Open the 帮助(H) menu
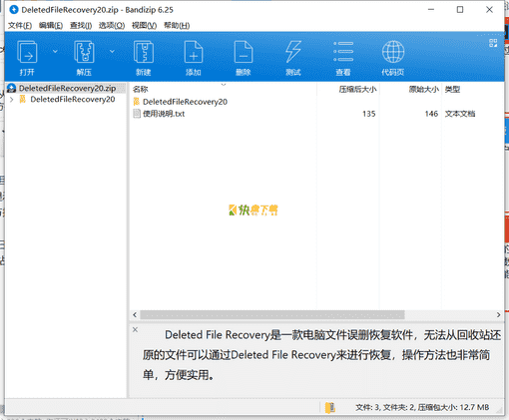 pos(177,26)
